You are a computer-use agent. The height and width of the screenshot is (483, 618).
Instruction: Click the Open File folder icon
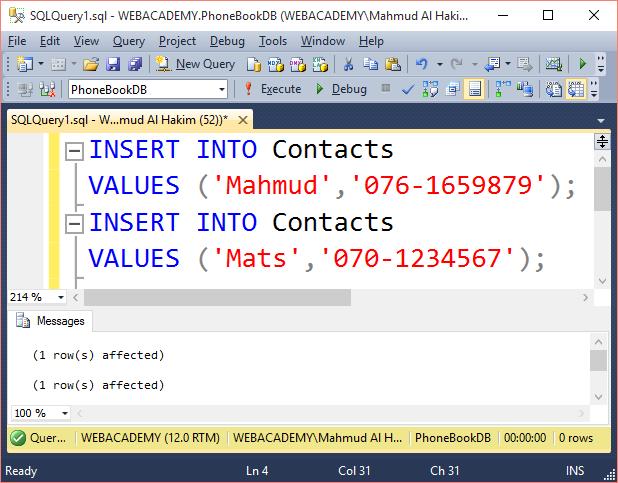(91, 64)
